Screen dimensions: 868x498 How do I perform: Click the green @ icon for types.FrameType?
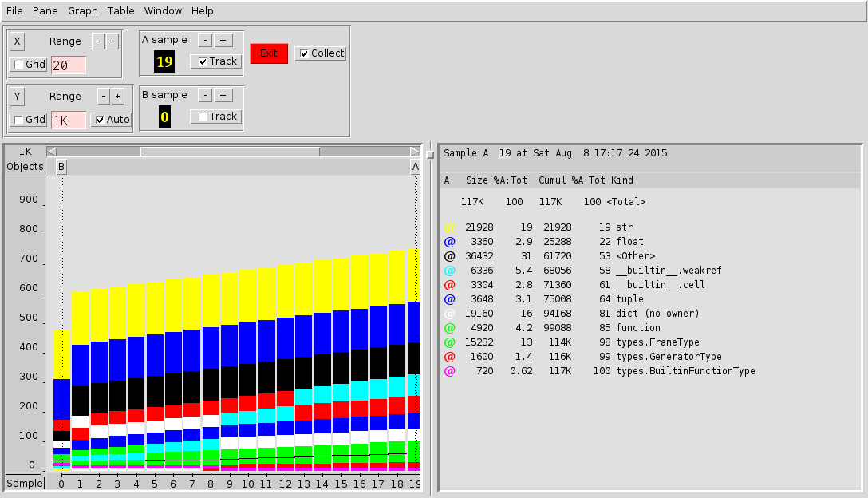point(449,342)
